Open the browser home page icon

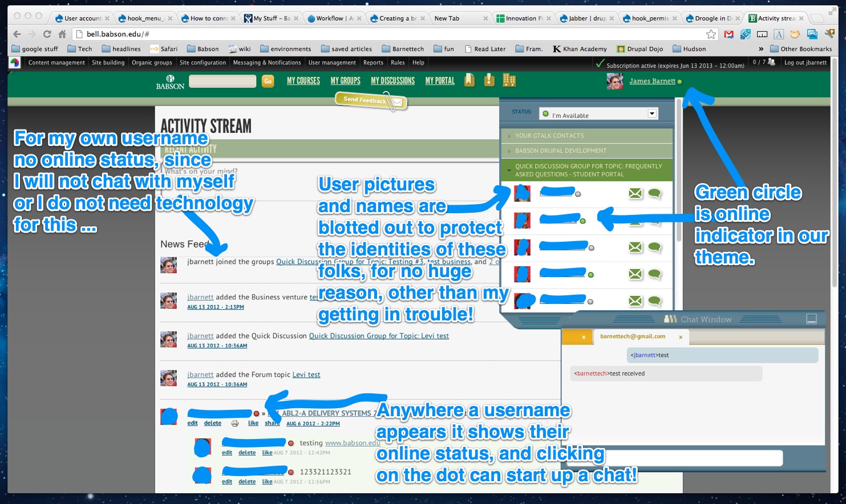pyautogui.click(x=62, y=34)
